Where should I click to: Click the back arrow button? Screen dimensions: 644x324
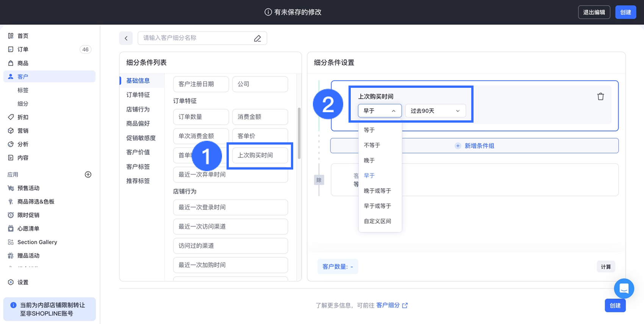point(126,38)
